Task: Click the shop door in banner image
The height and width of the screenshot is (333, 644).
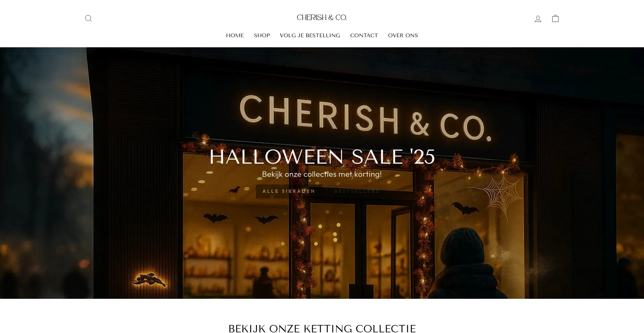Action: [361, 248]
